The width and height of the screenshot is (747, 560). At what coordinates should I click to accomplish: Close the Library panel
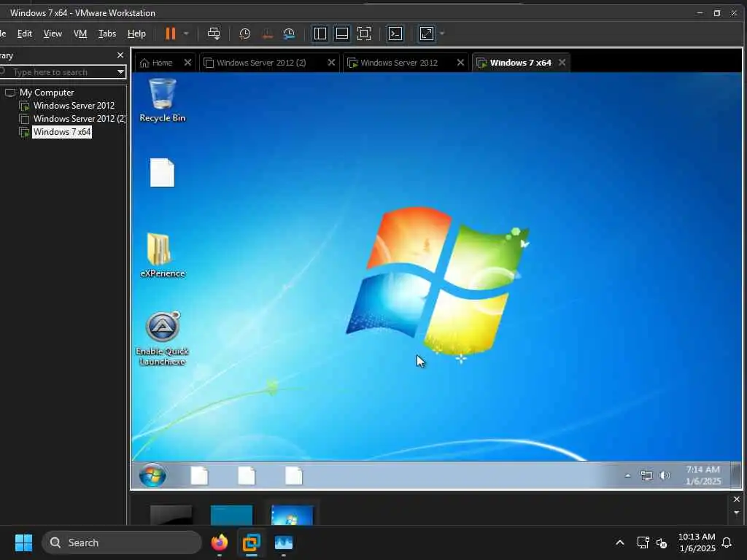pyautogui.click(x=120, y=55)
